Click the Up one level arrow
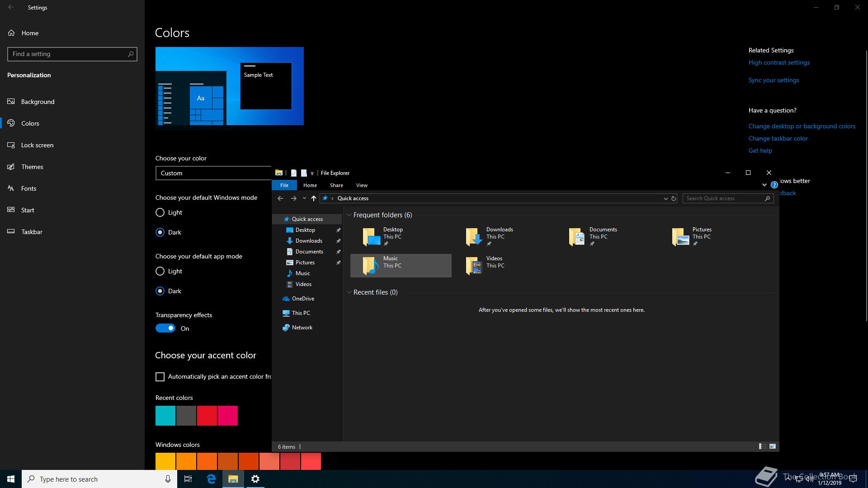The height and width of the screenshot is (488, 868). pyautogui.click(x=314, y=198)
